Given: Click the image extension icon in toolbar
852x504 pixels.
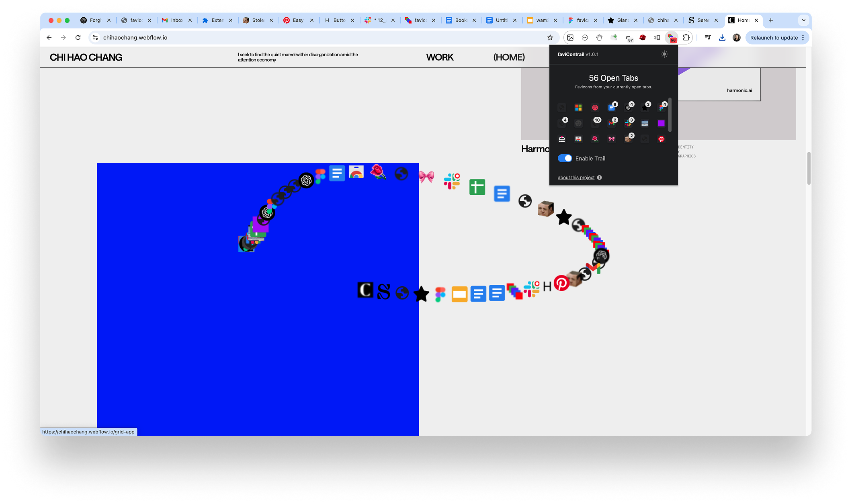Looking at the screenshot, I should tap(570, 37).
